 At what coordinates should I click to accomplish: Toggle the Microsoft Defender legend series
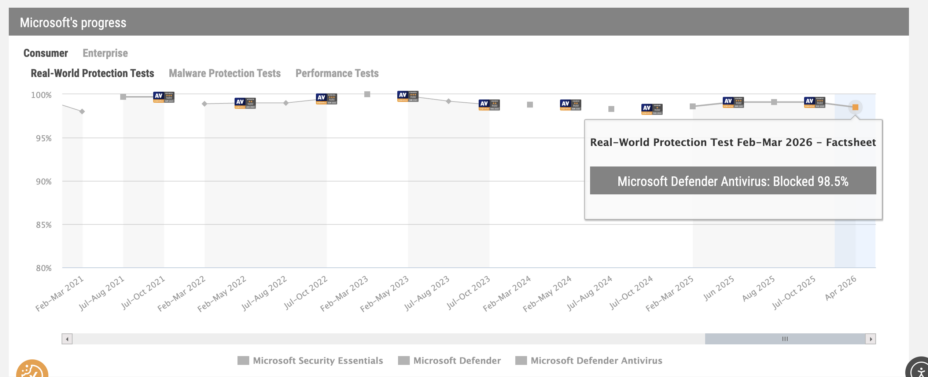click(450, 360)
